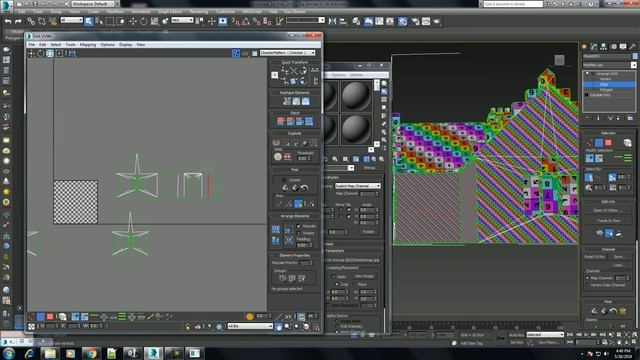Toggle the Rescale checkbox in Arrange Elements

click(x=299, y=226)
